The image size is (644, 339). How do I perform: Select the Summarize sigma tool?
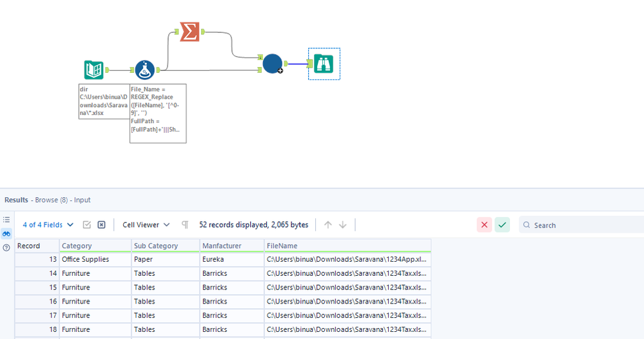tap(190, 32)
